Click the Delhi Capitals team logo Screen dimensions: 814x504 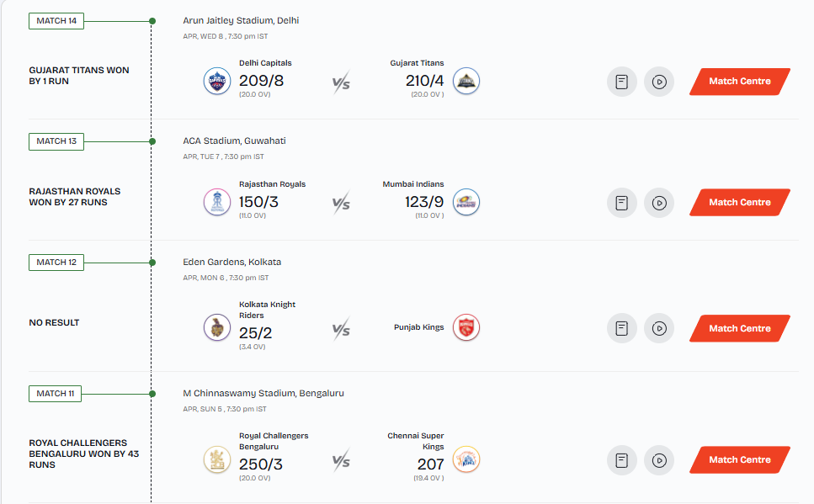pos(217,81)
